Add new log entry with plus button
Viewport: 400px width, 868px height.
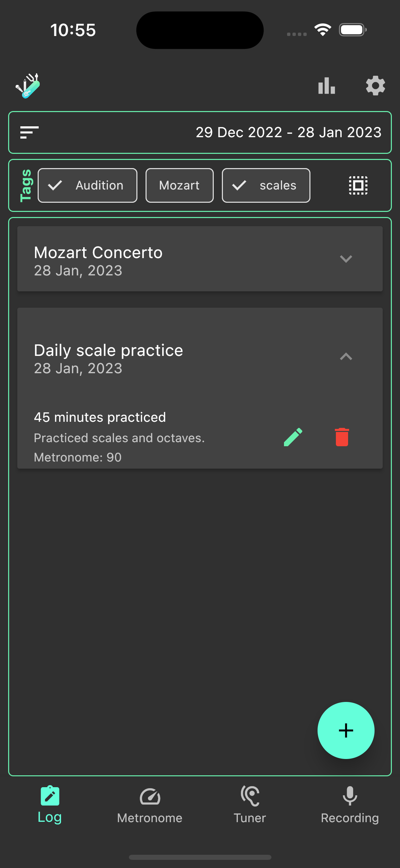tap(346, 730)
